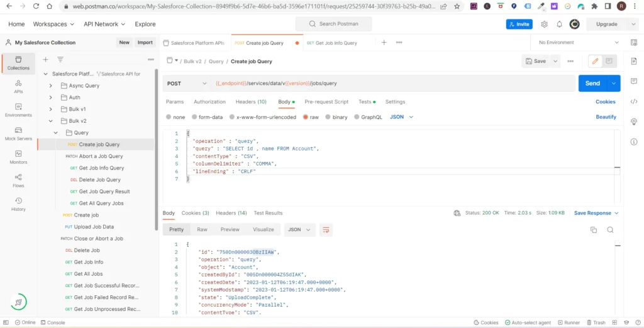Open the Workspaces menu
The height and width of the screenshot is (328, 644).
tap(53, 25)
